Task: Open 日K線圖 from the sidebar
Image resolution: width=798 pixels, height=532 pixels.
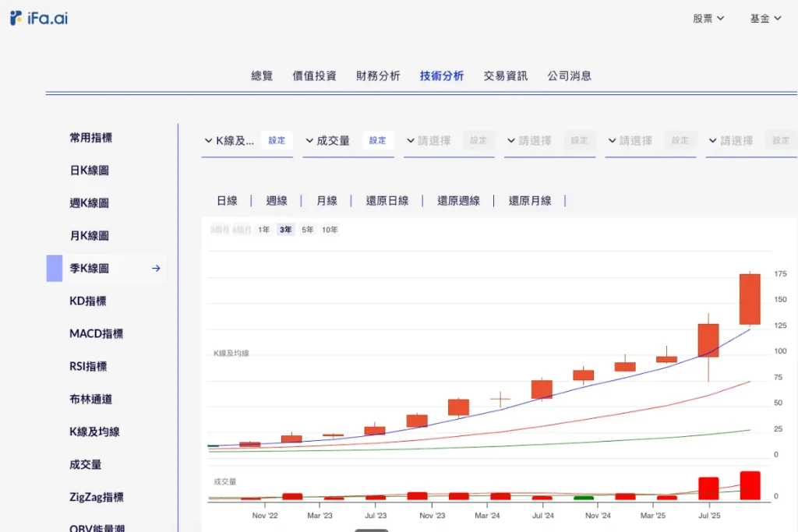Action: (x=89, y=171)
